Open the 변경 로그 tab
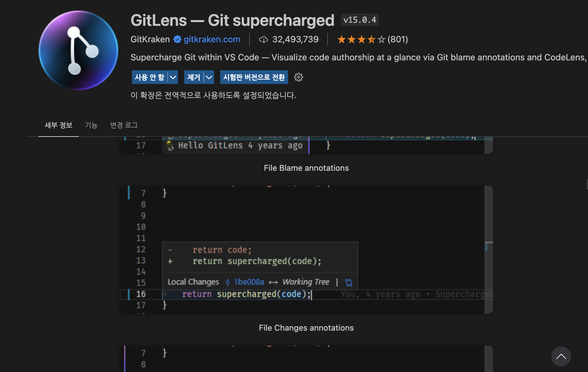The image size is (588, 372). click(x=124, y=125)
